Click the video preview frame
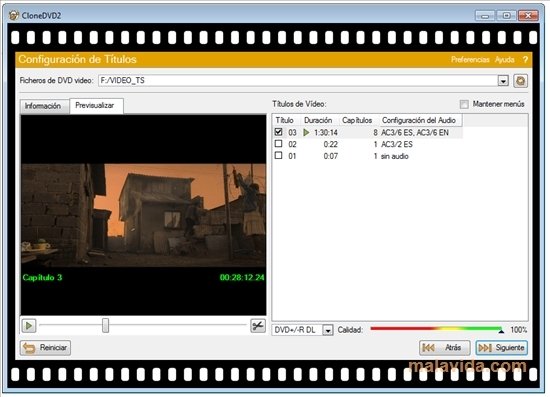 [x=143, y=215]
